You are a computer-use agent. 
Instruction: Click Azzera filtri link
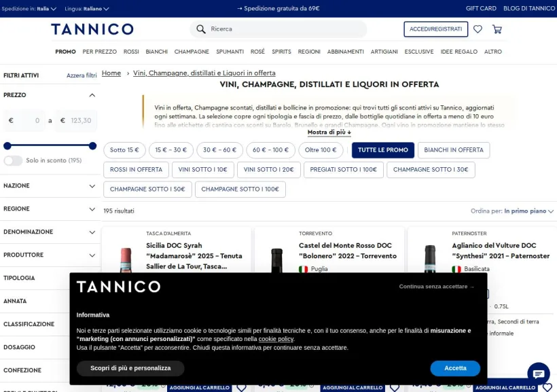[82, 75]
